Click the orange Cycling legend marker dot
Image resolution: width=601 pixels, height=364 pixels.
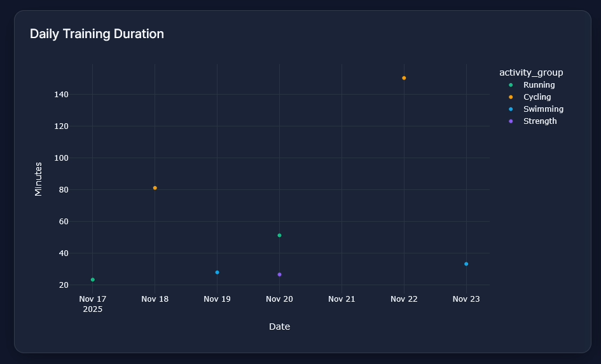click(511, 97)
